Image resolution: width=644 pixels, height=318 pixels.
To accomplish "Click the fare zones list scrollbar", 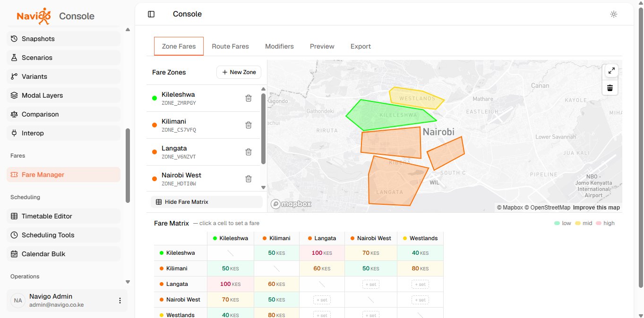I will (x=263, y=128).
